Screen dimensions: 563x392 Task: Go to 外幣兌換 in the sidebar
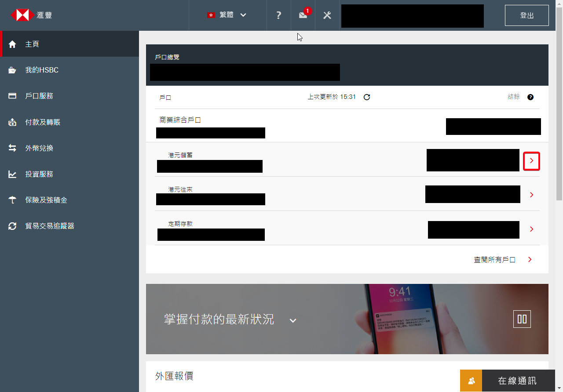coord(39,148)
